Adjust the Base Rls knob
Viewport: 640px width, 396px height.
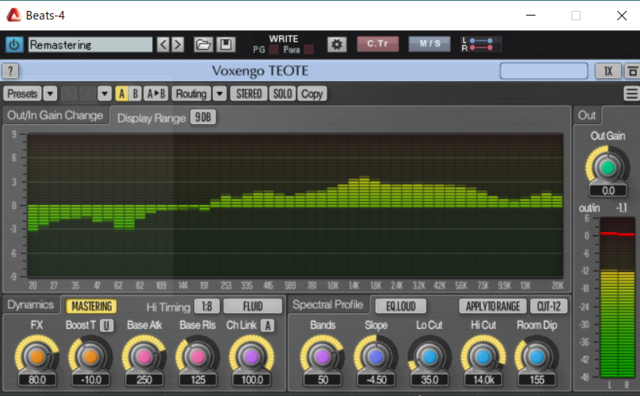tap(198, 356)
